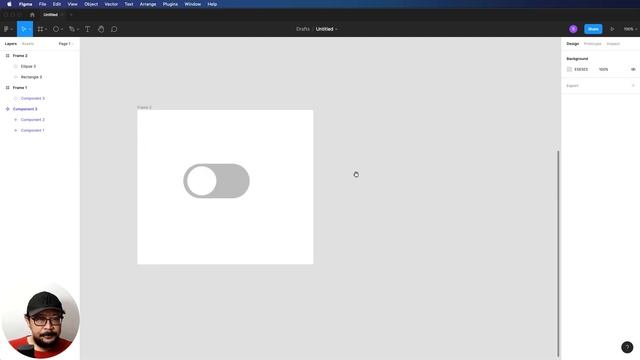Open the Object menu
The image size is (640, 360).
point(91,4)
